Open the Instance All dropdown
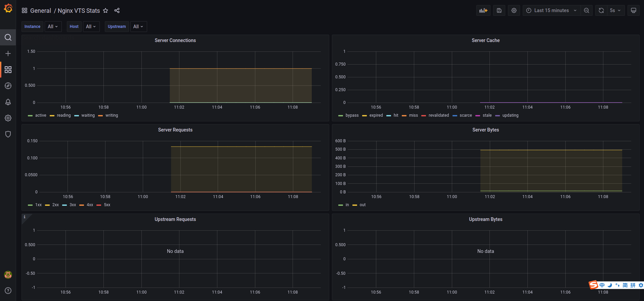The image size is (644, 301). point(53,27)
